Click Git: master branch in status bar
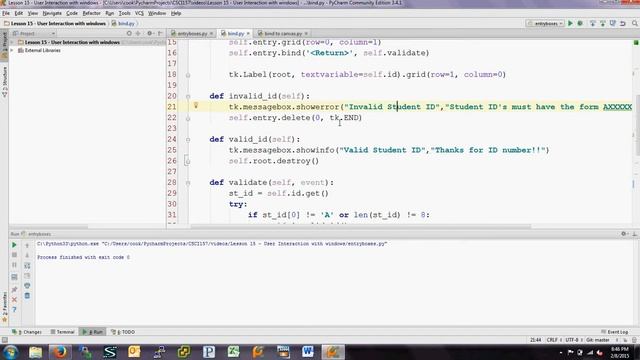 (598, 340)
